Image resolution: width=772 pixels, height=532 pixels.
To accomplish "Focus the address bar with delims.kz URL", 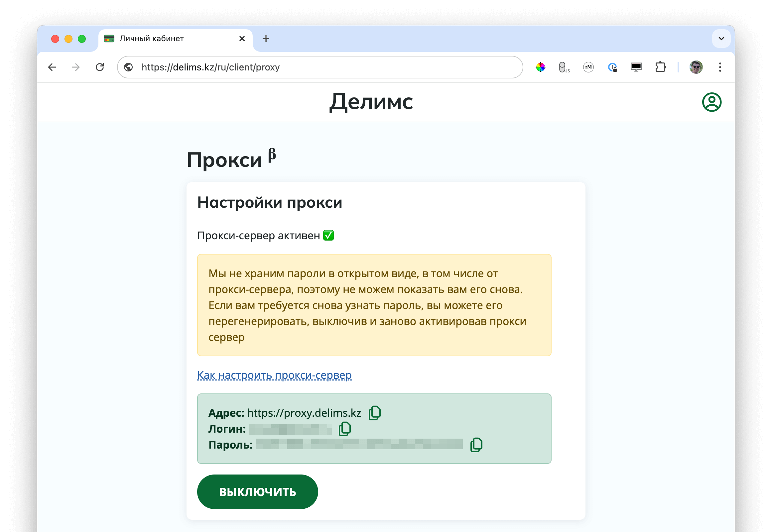I will (x=320, y=67).
